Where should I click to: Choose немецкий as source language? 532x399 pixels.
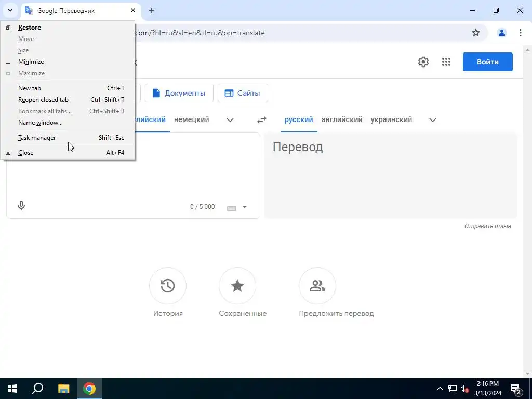point(191,119)
